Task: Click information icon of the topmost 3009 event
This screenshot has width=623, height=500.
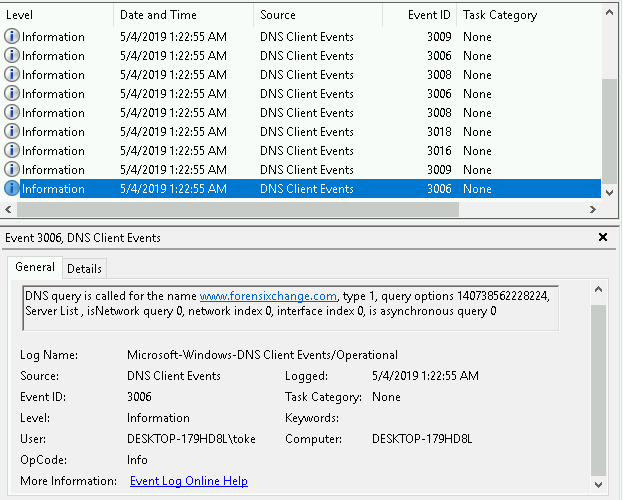Action: point(12,36)
